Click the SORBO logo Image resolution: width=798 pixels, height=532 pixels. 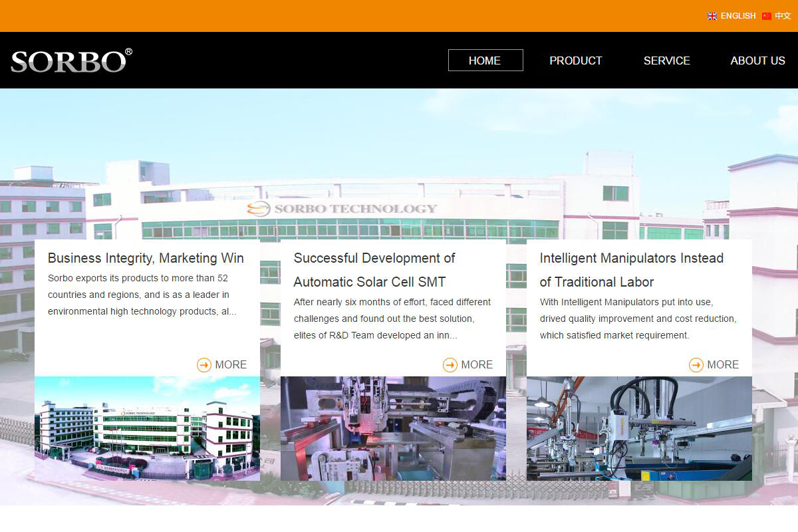coord(71,61)
